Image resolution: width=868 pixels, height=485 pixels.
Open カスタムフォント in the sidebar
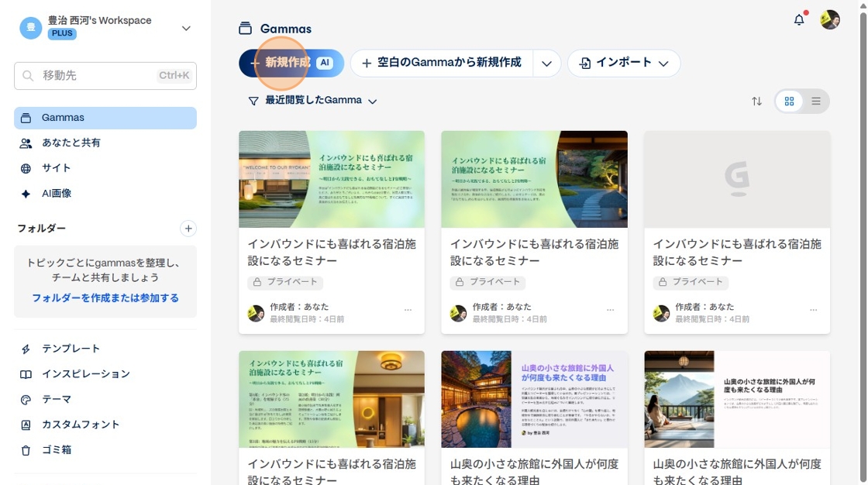(105, 425)
